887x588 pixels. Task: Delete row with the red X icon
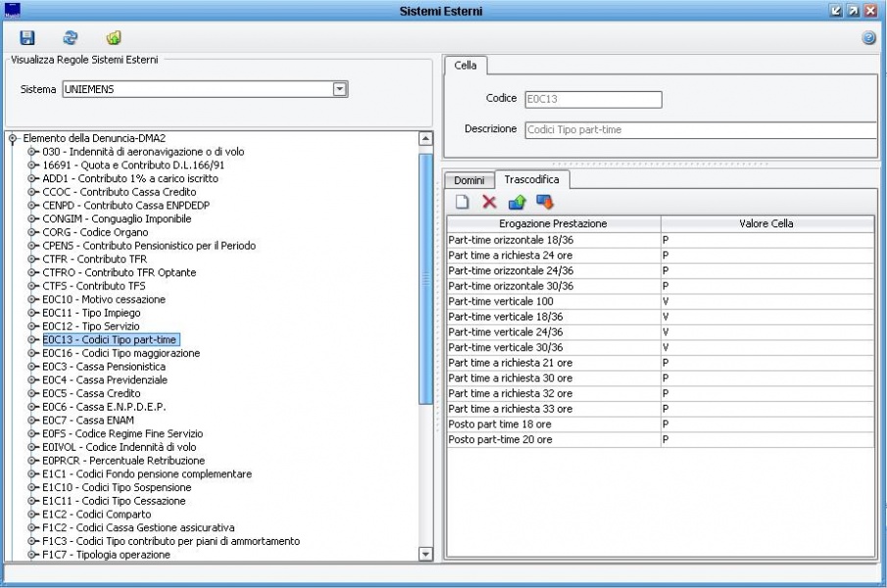(x=489, y=202)
